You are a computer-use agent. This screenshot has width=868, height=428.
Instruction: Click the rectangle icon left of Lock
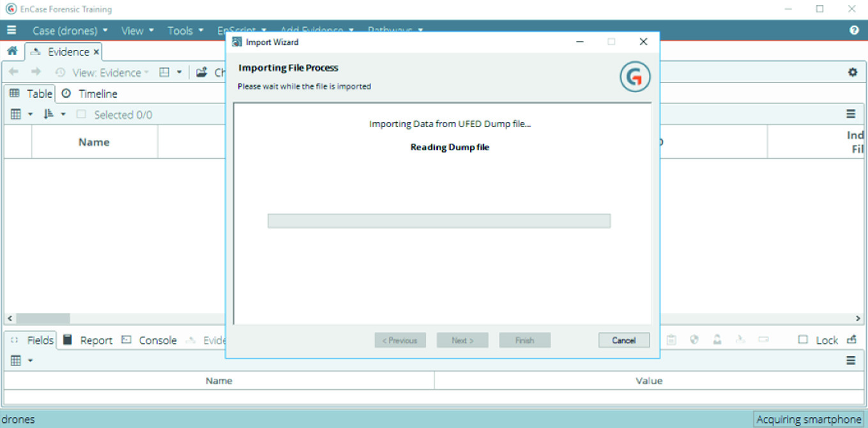point(763,340)
